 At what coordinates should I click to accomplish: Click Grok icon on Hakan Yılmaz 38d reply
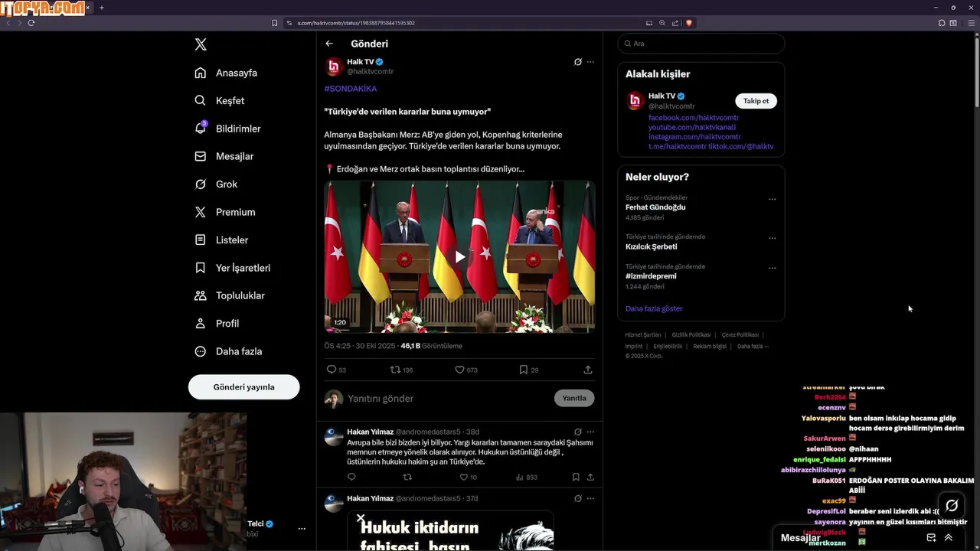(578, 432)
